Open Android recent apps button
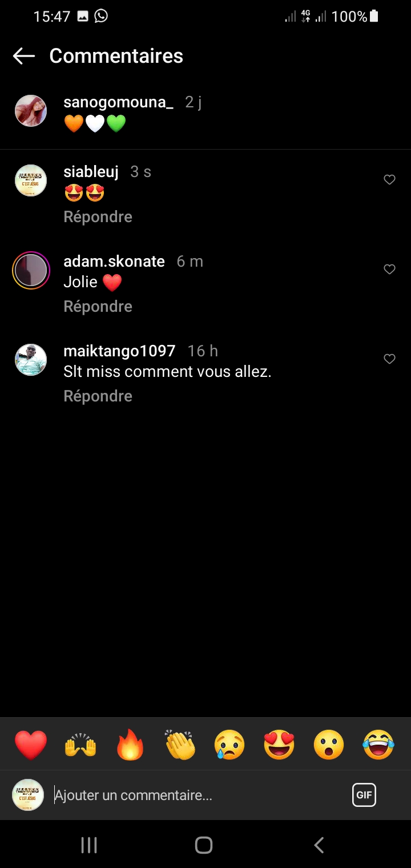The height and width of the screenshot is (868, 411). point(89,845)
